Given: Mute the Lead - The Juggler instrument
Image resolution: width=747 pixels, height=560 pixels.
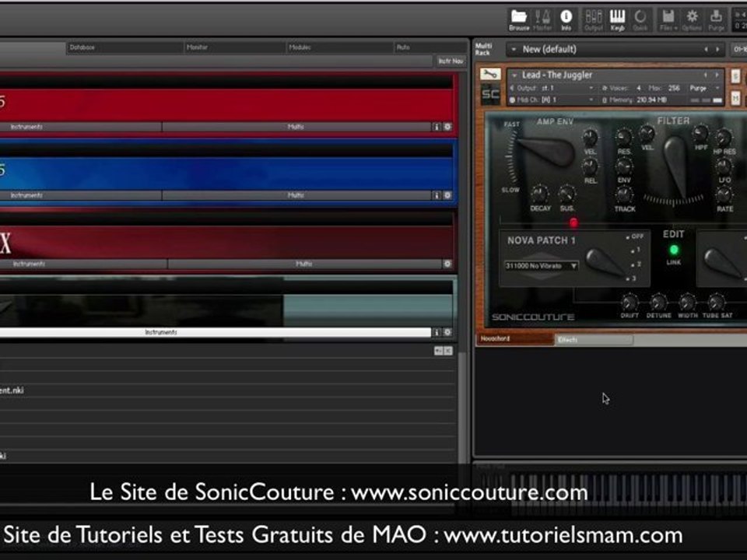Looking at the screenshot, I should (x=735, y=98).
